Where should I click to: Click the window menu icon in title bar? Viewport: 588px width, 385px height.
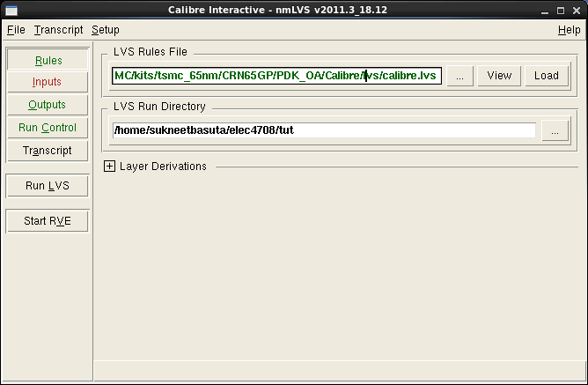tap(11, 11)
